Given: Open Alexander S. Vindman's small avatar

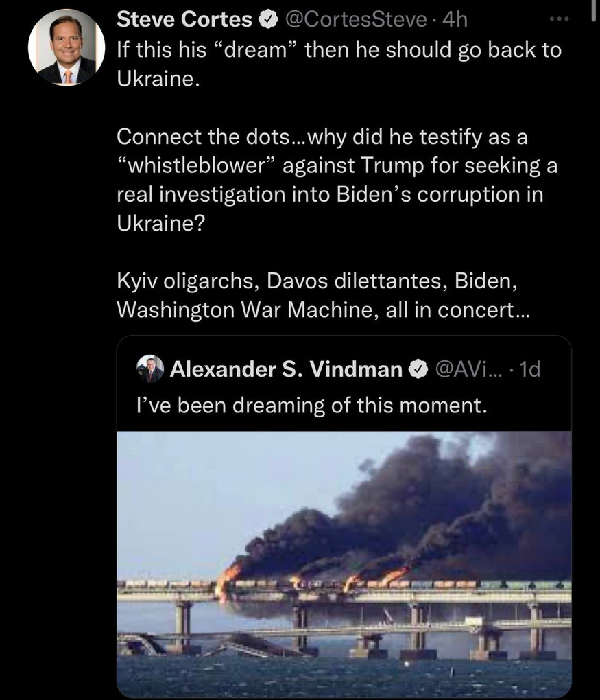Looking at the screenshot, I should [150, 369].
